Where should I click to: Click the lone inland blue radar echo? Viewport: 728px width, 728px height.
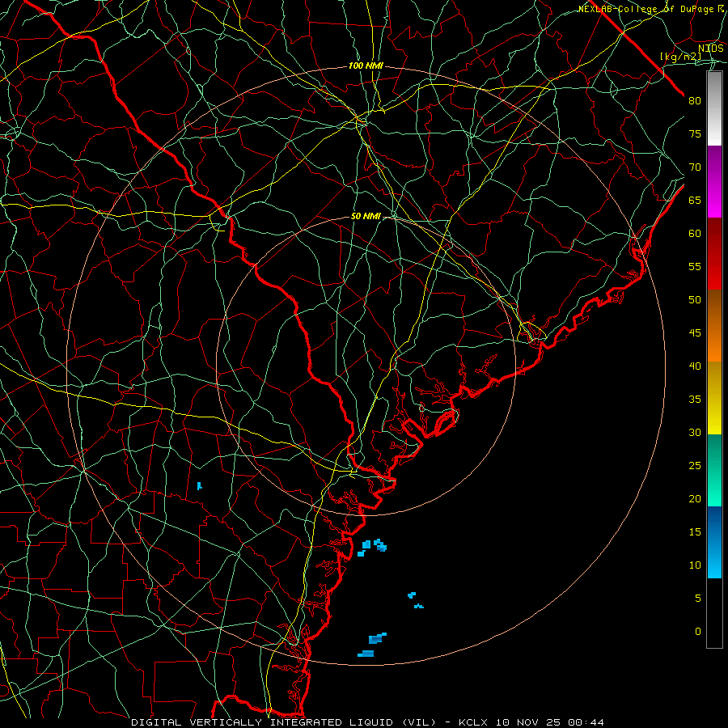point(199,485)
